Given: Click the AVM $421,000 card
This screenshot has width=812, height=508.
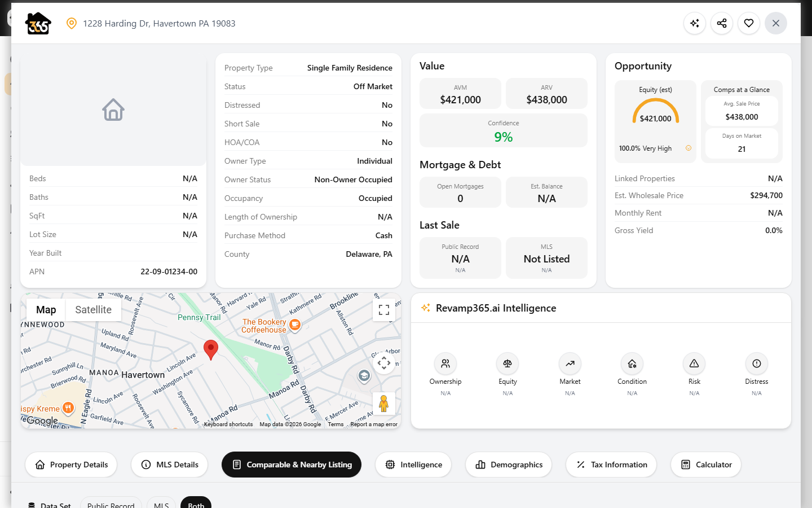Looking at the screenshot, I should pyautogui.click(x=460, y=94).
